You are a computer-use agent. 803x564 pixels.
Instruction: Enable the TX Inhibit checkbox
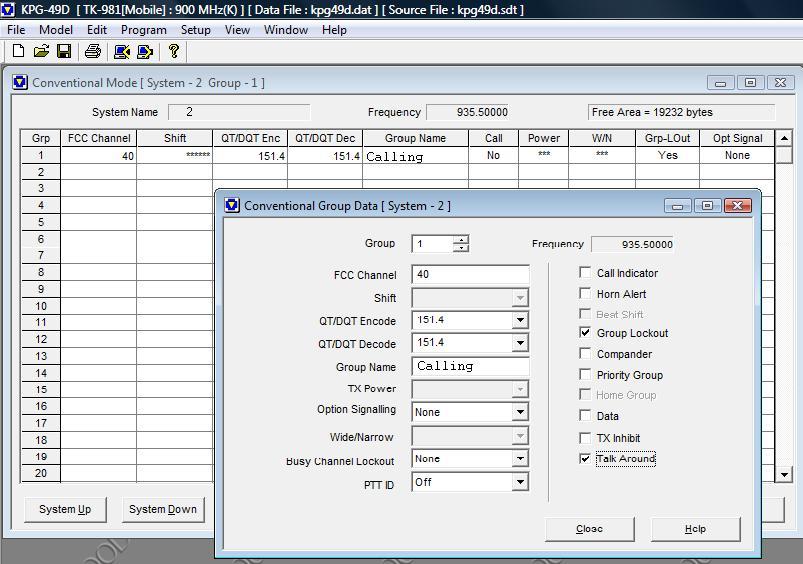tap(585, 438)
